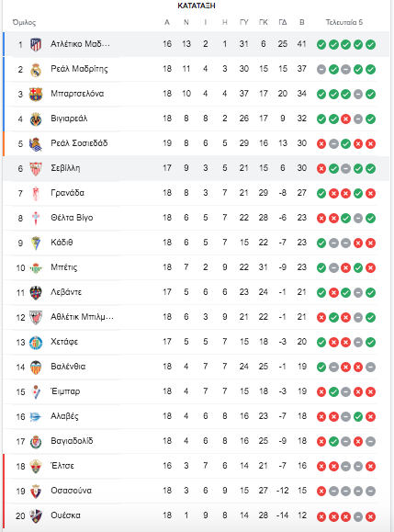Open the Μπέτις team page
The height and width of the screenshot is (532, 394).
point(64,267)
